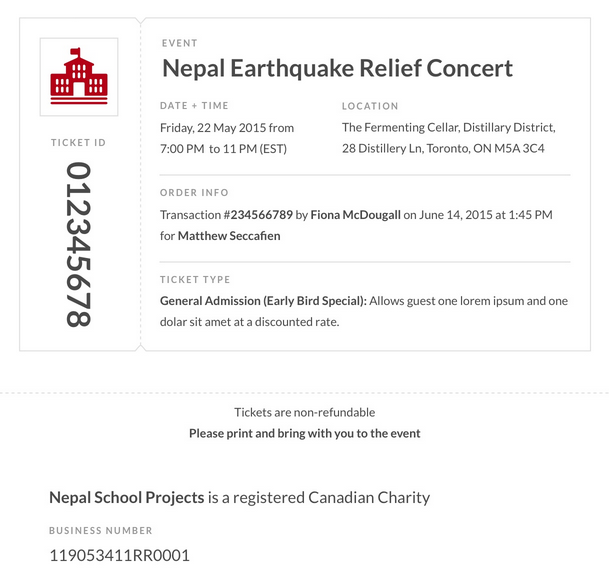Click the Tickets are non-refundable notice
This screenshot has width=609, height=587.
tap(305, 412)
